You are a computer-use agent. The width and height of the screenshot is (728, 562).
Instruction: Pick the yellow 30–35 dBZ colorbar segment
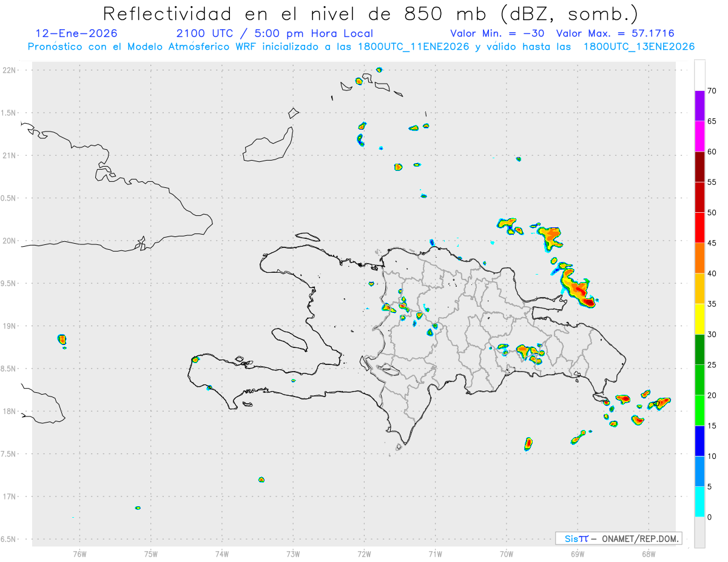pyautogui.click(x=699, y=319)
